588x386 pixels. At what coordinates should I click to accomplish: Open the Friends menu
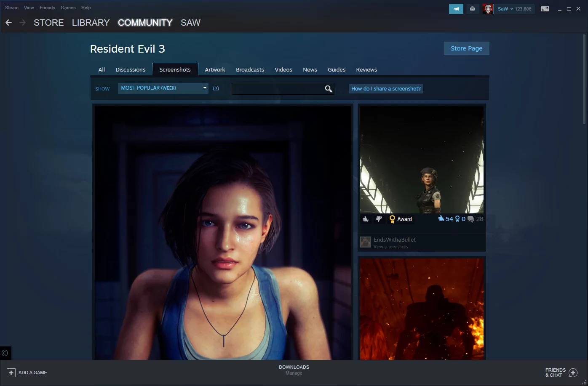tap(47, 8)
